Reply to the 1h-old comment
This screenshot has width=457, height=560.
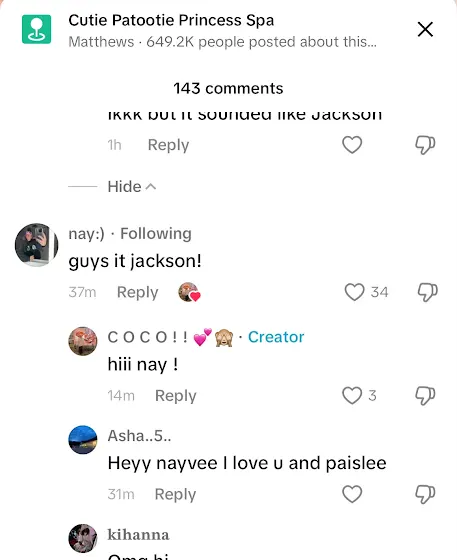pyautogui.click(x=169, y=145)
